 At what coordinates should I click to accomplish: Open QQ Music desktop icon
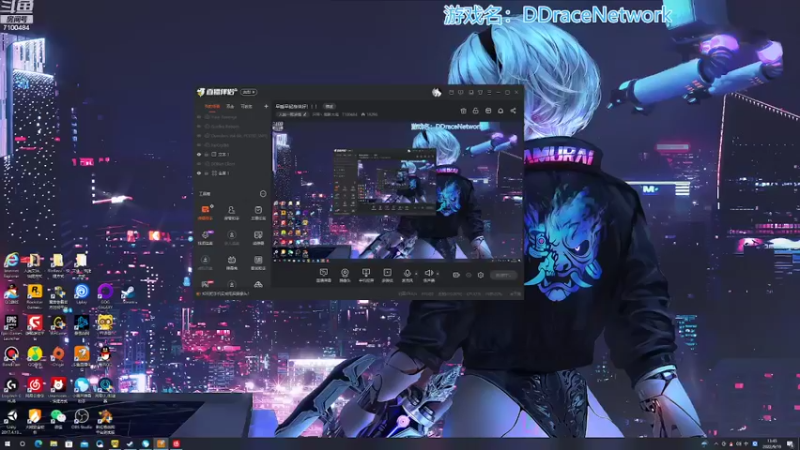tap(35, 356)
